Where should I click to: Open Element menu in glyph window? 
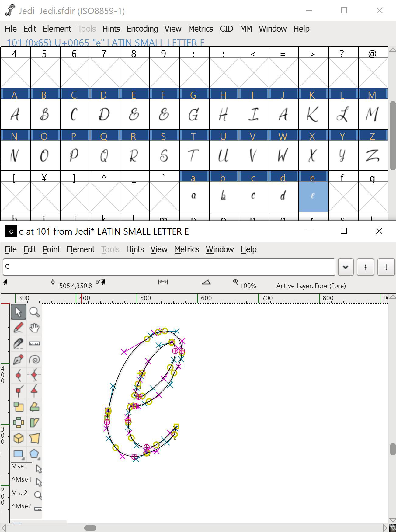coord(81,249)
